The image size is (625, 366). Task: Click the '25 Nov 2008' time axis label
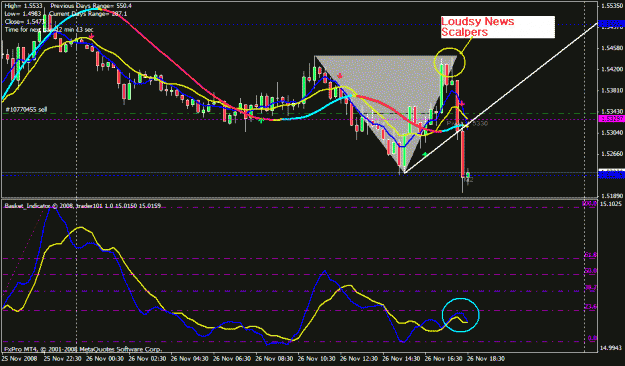19,358
